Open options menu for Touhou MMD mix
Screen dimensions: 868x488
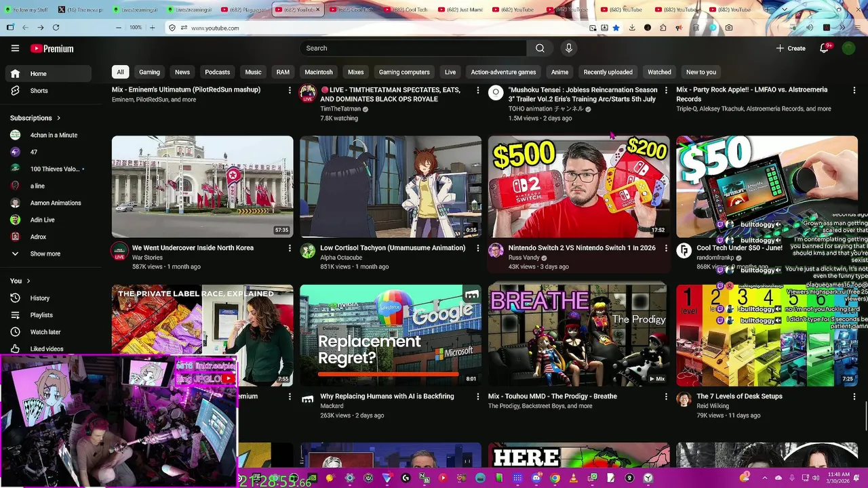pos(666,396)
